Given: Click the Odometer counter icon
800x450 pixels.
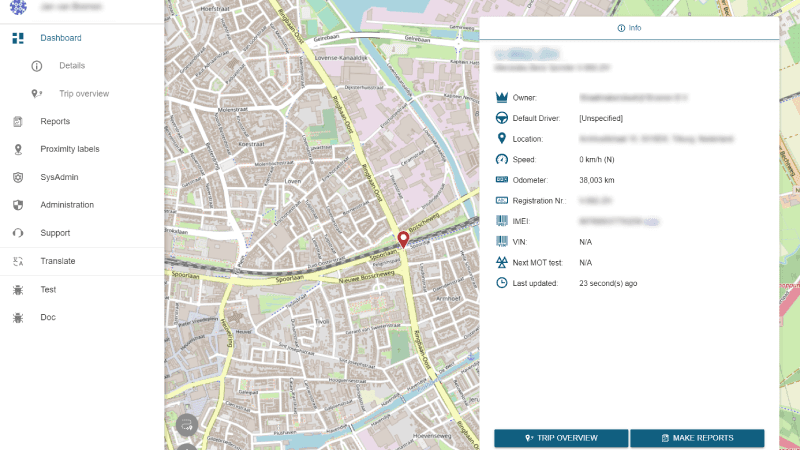Looking at the screenshot, I should coord(502,180).
